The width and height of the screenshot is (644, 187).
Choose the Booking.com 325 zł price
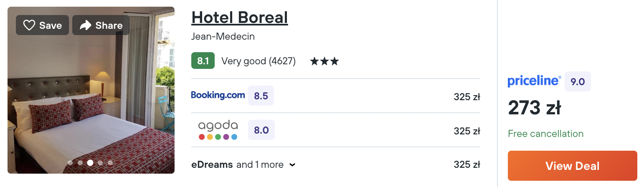467,97
